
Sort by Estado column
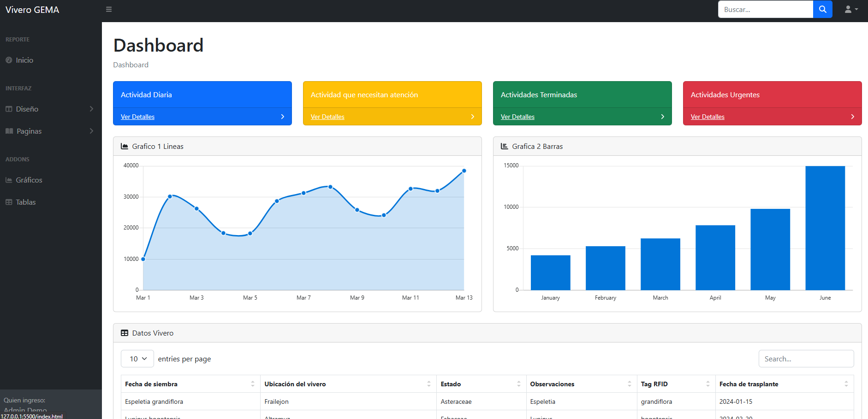[x=482, y=384]
